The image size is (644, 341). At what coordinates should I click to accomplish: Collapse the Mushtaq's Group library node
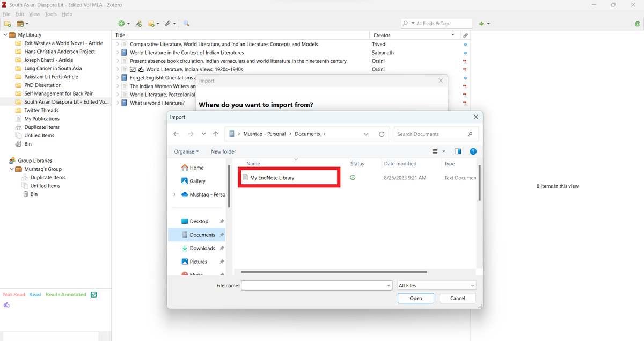pos(12,169)
